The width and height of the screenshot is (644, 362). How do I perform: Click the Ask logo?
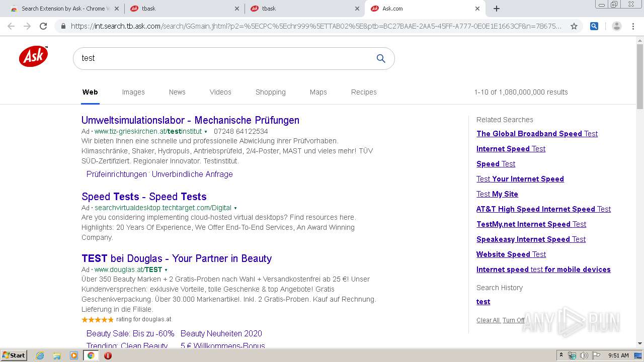pos(33,56)
